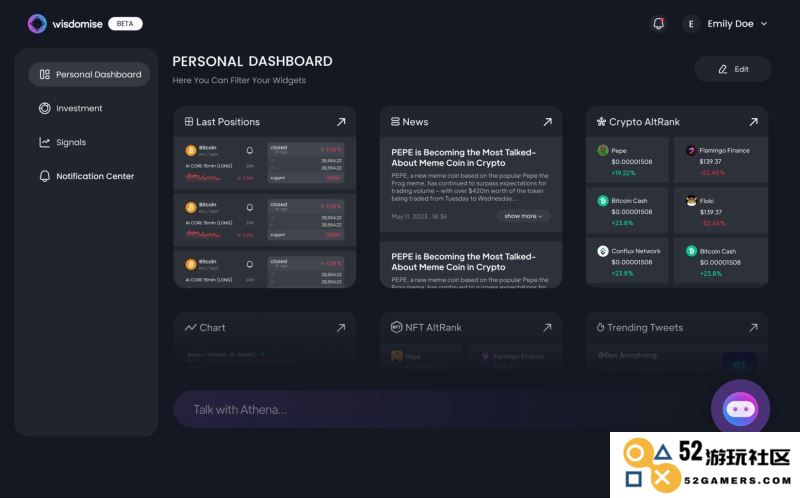Viewport: 800px width, 498px height.
Task: Select the Flamingo Finance AltRank card
Action: tap(720, 160)
